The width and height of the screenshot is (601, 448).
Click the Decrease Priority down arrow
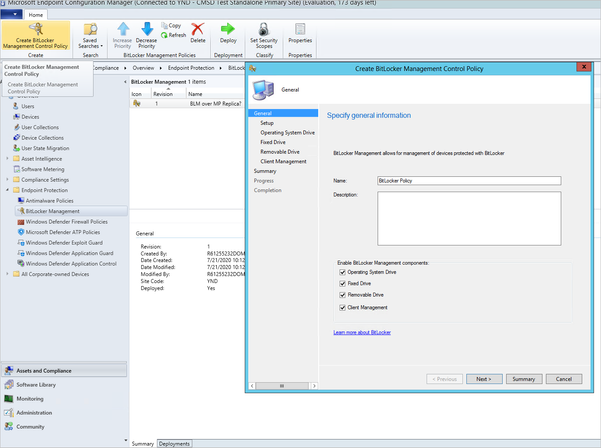(147, 29)
